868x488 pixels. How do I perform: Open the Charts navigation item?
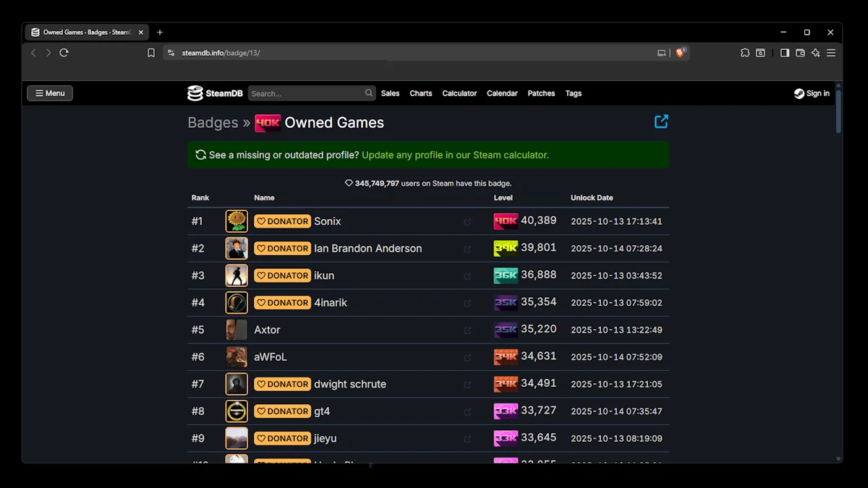click(x=420, y=93)
